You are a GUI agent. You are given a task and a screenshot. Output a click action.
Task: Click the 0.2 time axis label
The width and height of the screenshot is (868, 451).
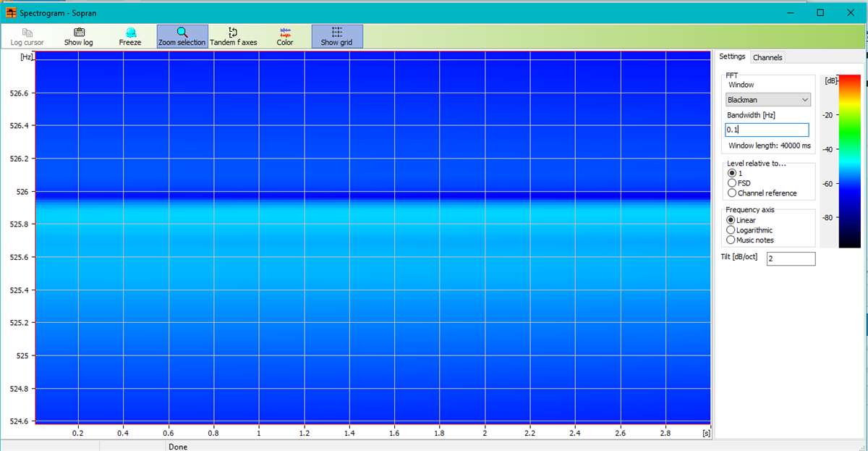78,433
